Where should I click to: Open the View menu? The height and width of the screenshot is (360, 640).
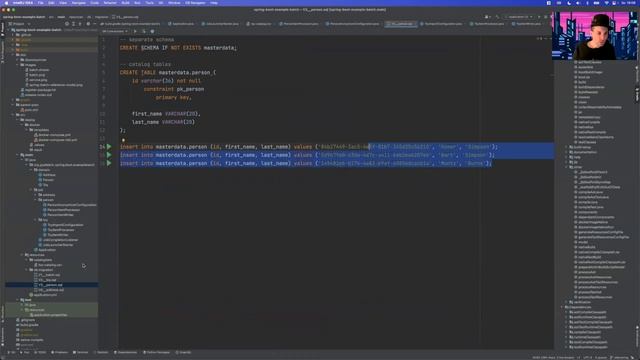[63, 3]
